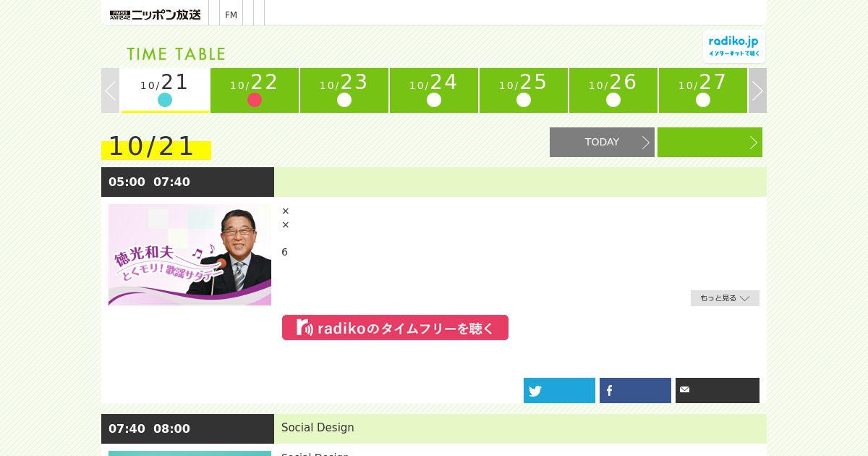
Task: Click the TIME TABLE heading
Action: pos(176,54)
